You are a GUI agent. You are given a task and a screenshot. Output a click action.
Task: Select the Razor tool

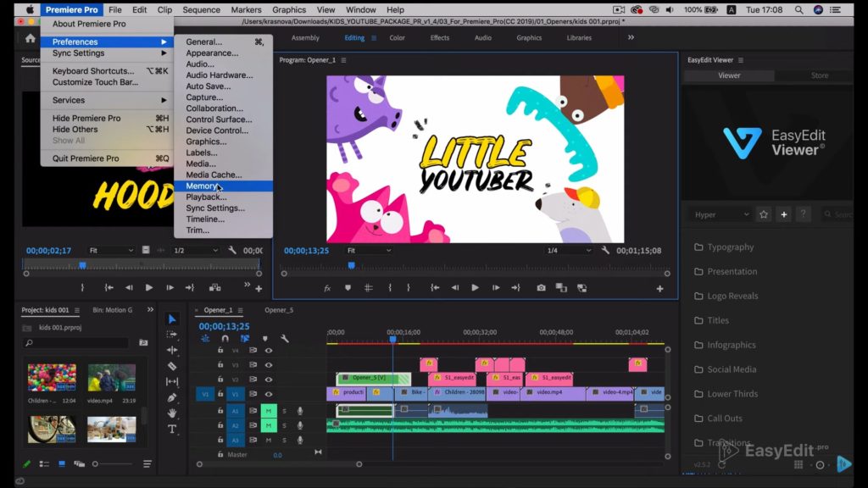[x=172, y=366]
